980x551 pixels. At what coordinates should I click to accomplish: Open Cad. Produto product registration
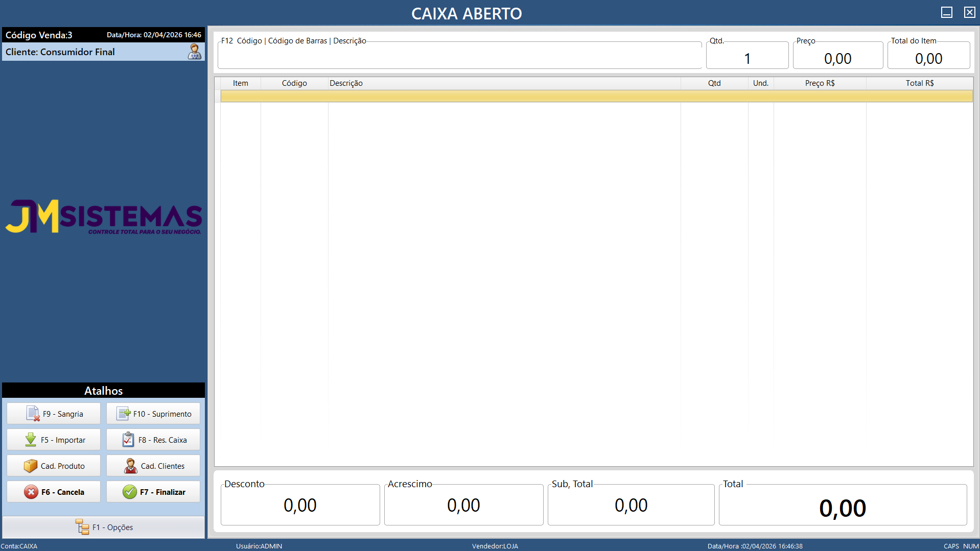(54, 466)
